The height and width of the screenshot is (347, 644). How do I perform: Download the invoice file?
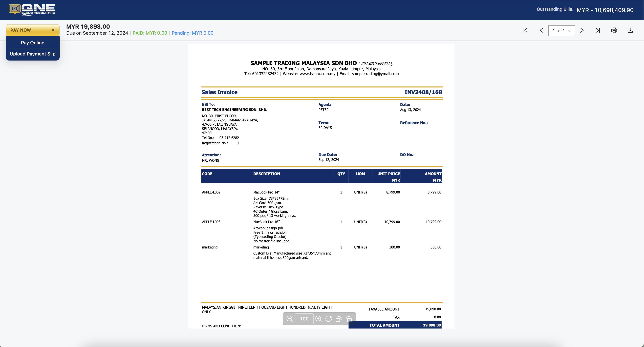click(630, 31)
